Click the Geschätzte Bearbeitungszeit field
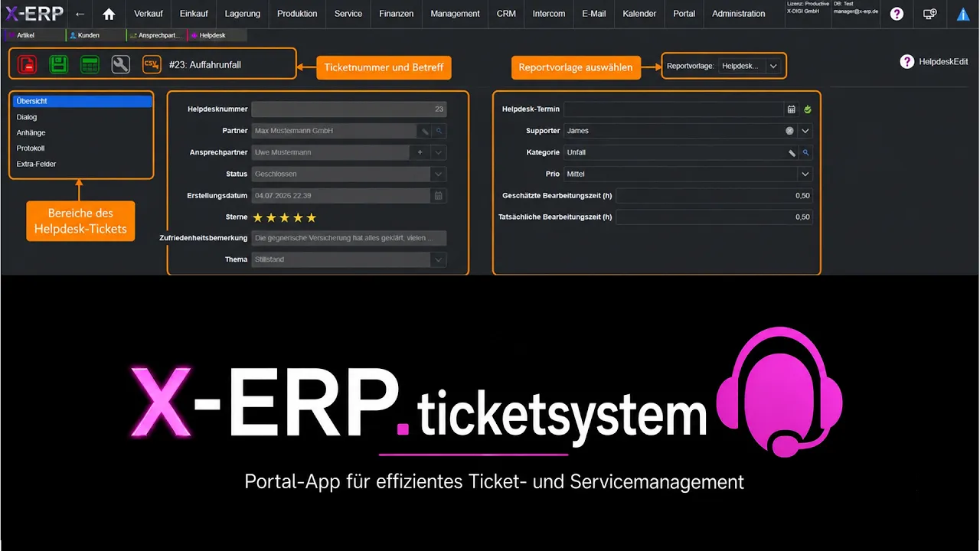 [x=714, y=196]
